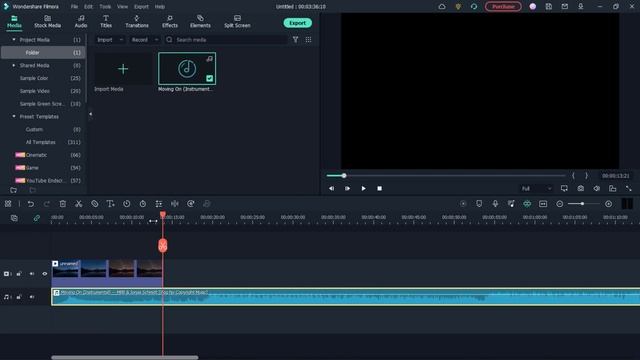Click the horizontal timeline scrollbar
The height and width of the screenshot is (360, 640).
(124, 358)
